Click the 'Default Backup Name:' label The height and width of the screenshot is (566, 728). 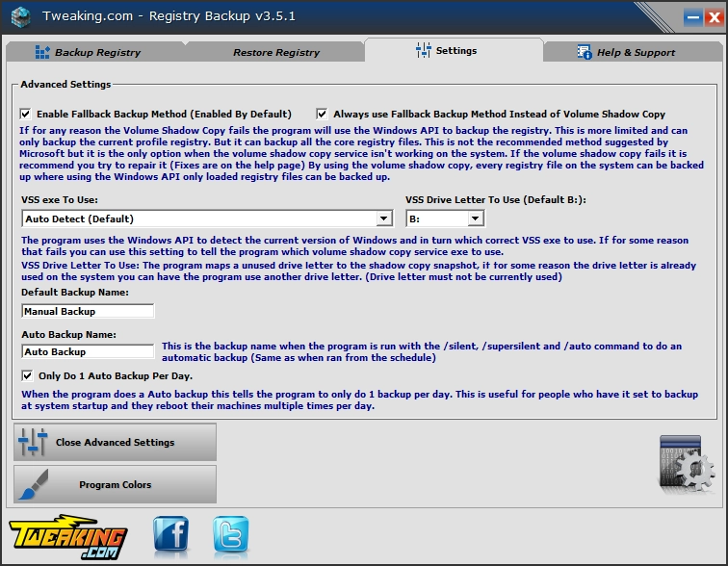[x=75, y=293]
